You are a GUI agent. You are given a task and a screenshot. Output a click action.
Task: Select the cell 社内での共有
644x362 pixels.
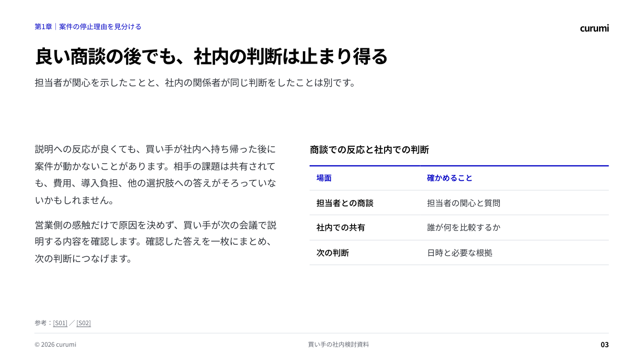tap(341, 228)
